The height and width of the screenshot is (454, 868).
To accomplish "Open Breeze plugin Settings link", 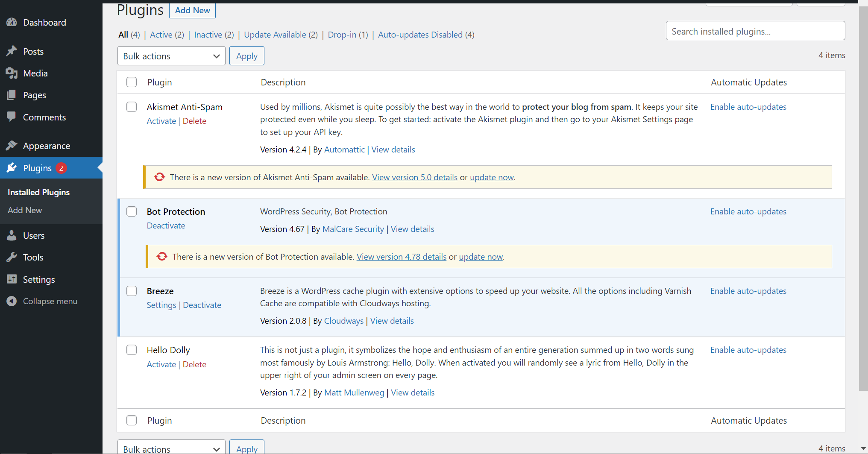I will [x=161, y=305].
